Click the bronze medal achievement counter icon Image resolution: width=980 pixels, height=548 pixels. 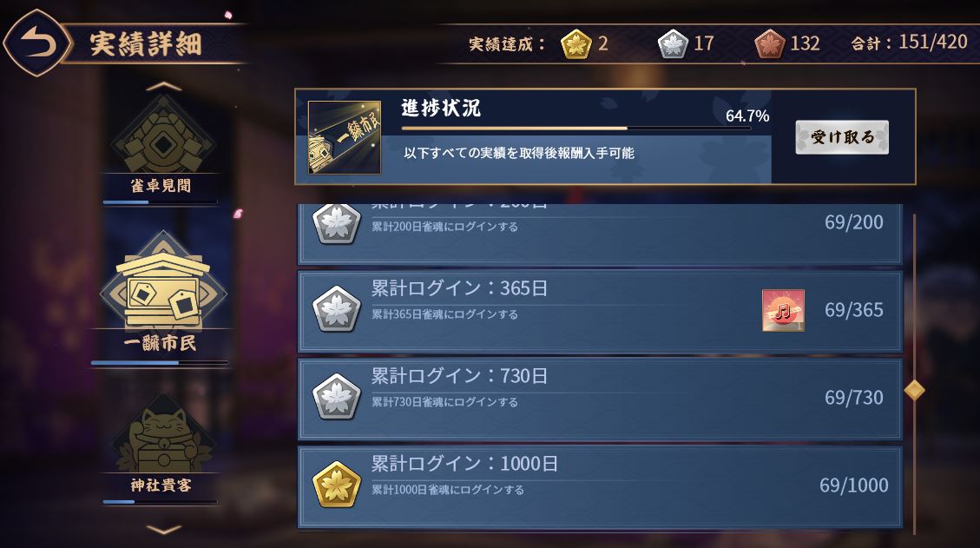pos(769,43)
